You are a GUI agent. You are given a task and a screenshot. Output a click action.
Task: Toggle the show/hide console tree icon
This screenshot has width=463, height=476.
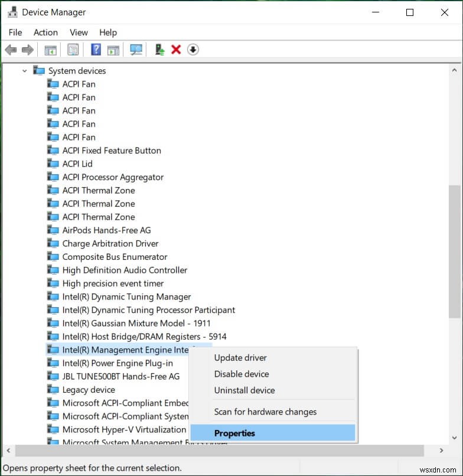pyautogui.click(x=50, y=50)
